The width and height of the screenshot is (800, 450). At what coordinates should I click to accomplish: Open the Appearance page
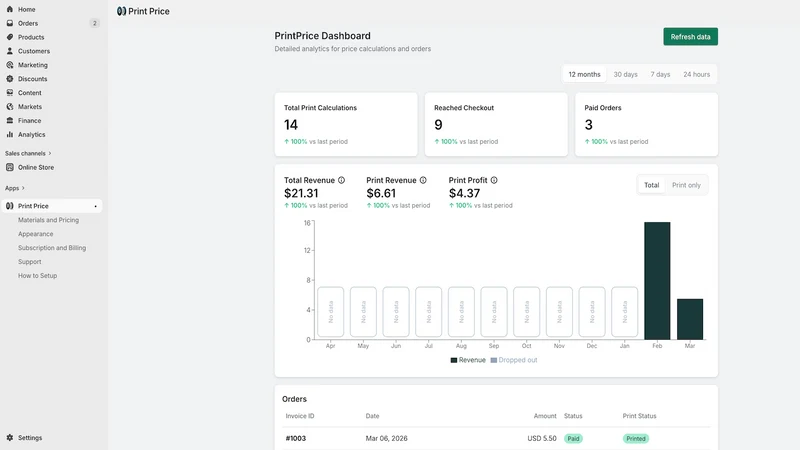click(36, 234)
